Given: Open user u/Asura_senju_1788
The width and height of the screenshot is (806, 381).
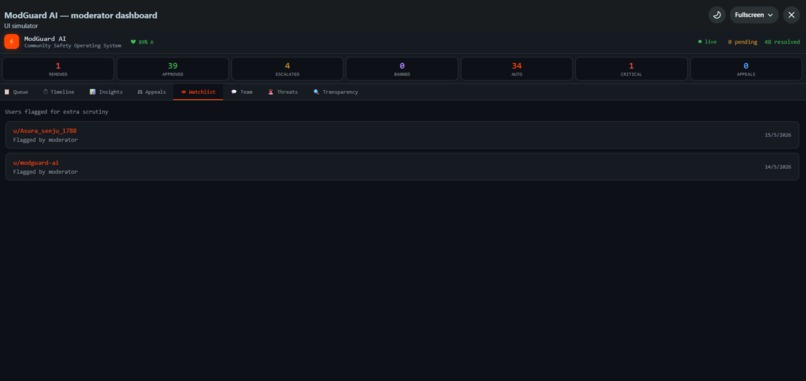Looking at the screenshot, I should click(45, 131).
